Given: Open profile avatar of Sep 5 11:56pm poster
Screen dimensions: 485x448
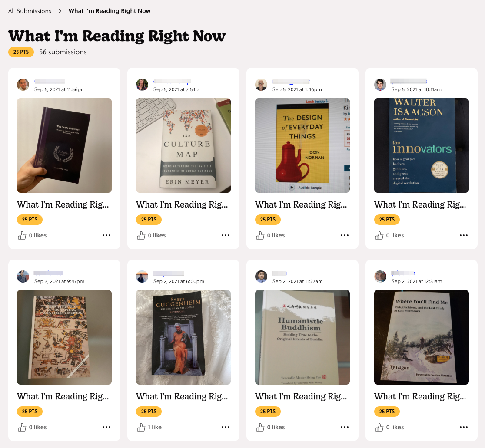Looking at the screenshot, I should click(23, 85).
